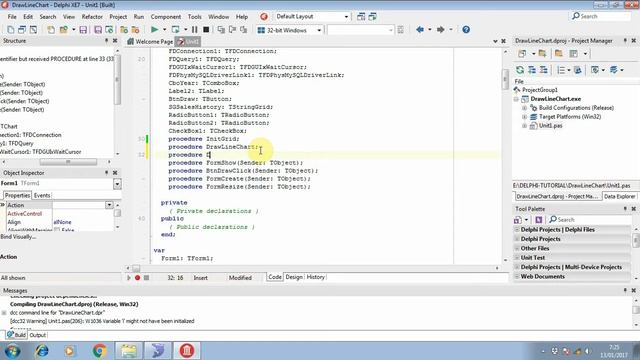This screenshot has width=640, height=360.
Task: Click the Structure panel horizontal scrollbar thumb
Action: point(68,162)
